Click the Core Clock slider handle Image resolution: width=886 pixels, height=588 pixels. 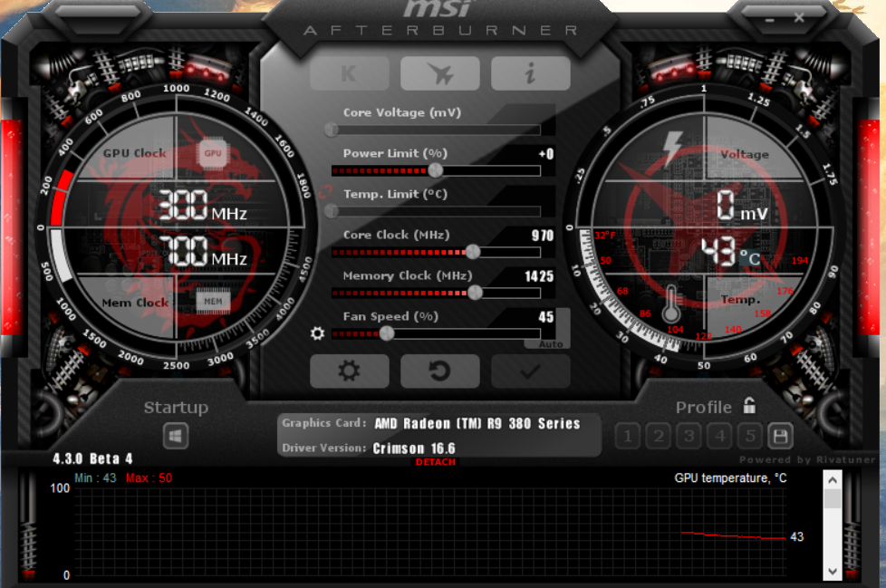[x=472, y=252]
